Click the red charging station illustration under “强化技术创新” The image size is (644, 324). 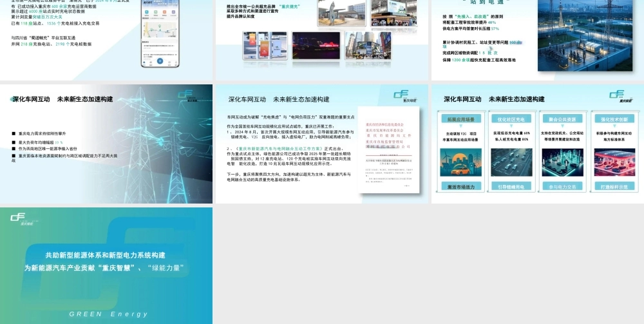614,162
